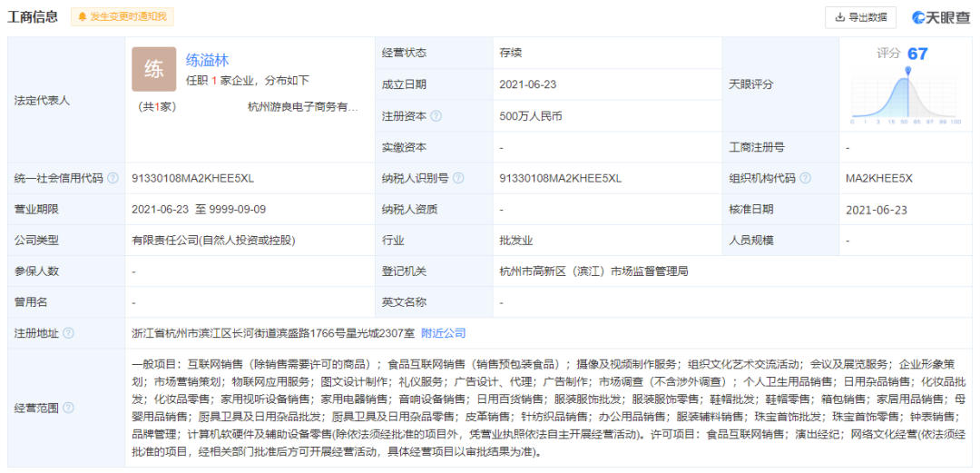Click help icon next to 组织机构代码

[x=806, y=178]
